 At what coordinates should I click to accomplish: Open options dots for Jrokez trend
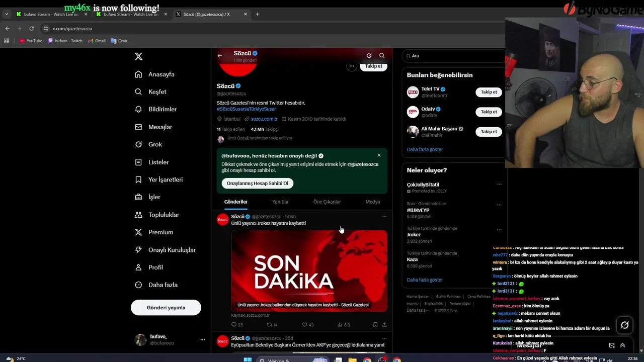pyautogui.click(x=499, y=230)
